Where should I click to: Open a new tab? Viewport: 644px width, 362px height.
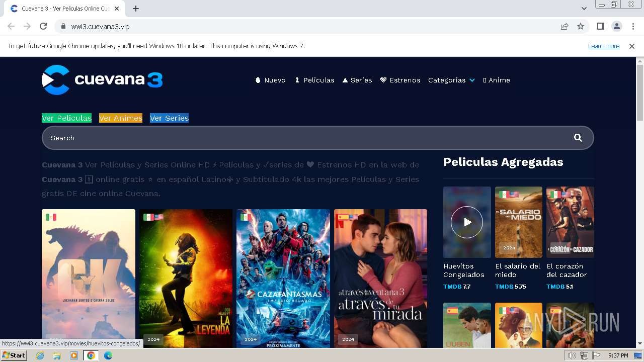(136, 9)
